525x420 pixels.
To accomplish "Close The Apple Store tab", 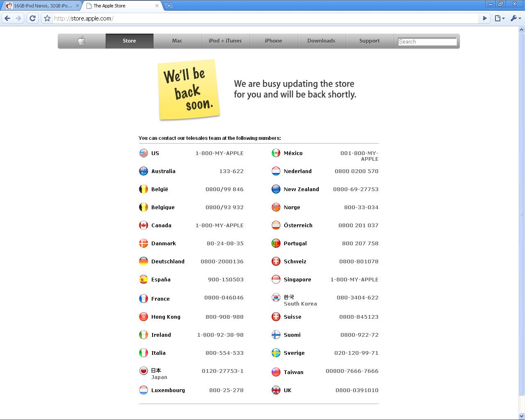I will tap(157, 6).
